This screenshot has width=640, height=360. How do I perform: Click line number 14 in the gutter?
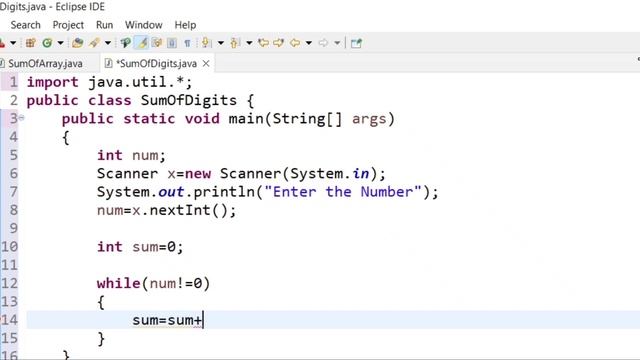click(x=9, y=320)
